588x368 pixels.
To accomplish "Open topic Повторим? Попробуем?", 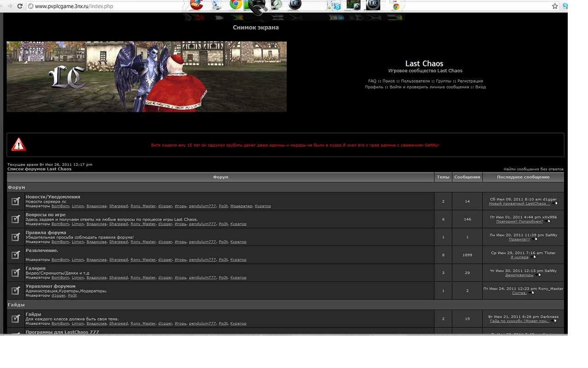I will point(519,222).
